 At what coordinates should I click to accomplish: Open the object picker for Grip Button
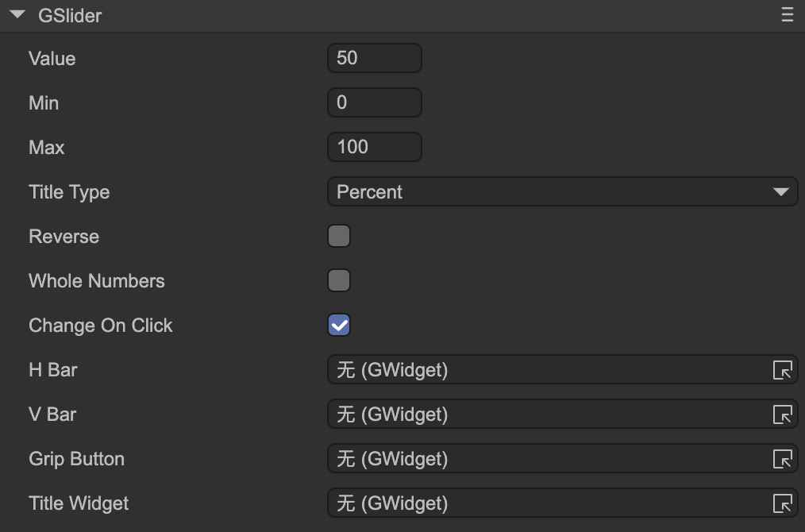782,459
